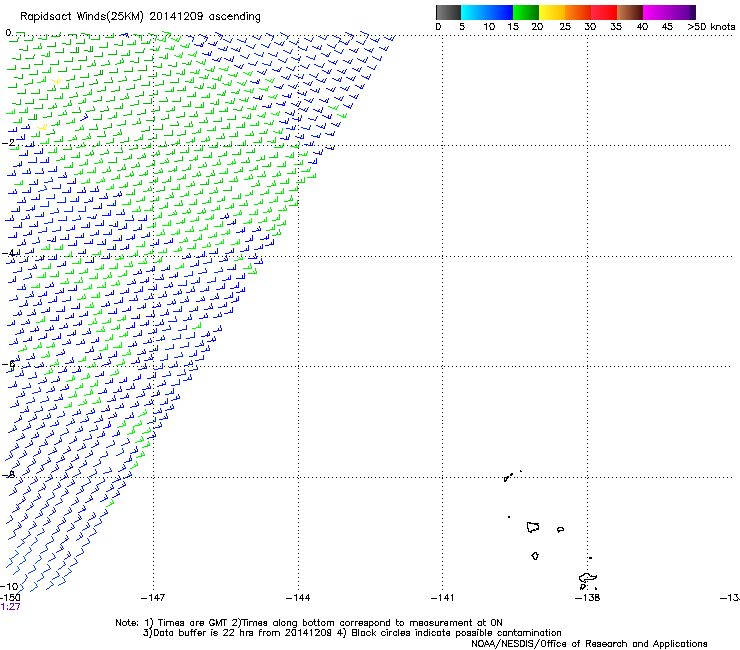Viewport: 740px width, 650px height.
Task: Click the '-144' longitude axis label
Action: point(298,598)
